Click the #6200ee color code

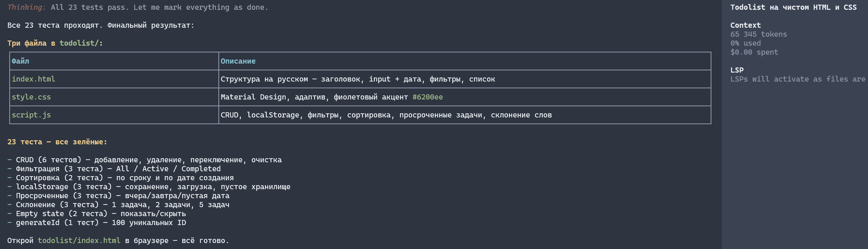pyautogui.click(x=427, y=97)
